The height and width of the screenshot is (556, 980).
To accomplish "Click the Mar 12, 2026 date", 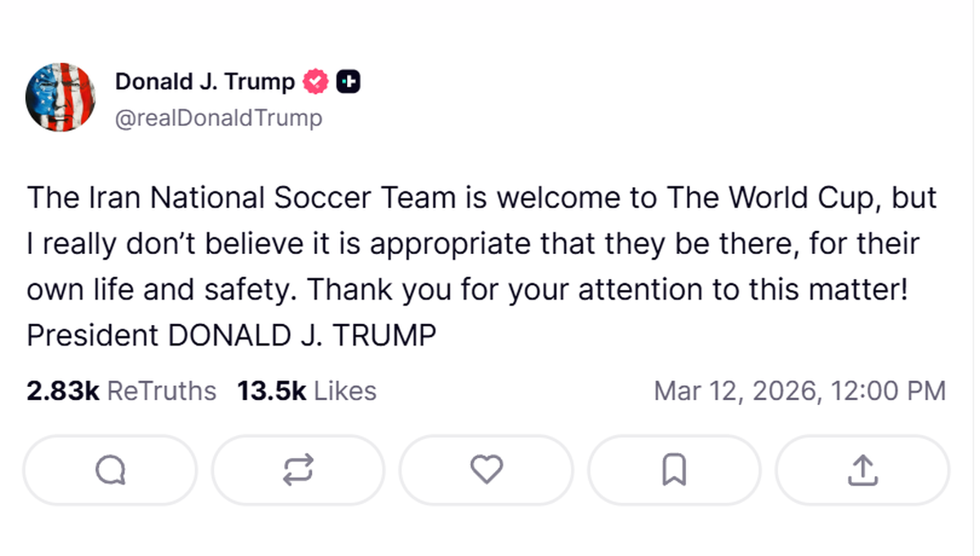I will [736, 391].
